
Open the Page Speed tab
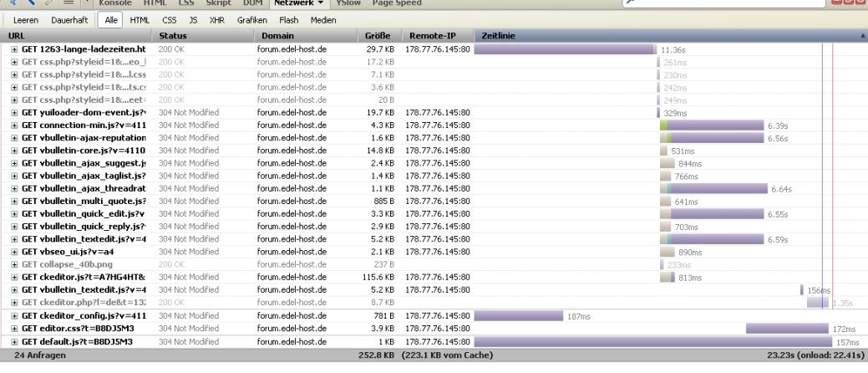click(x=394, y=3)
